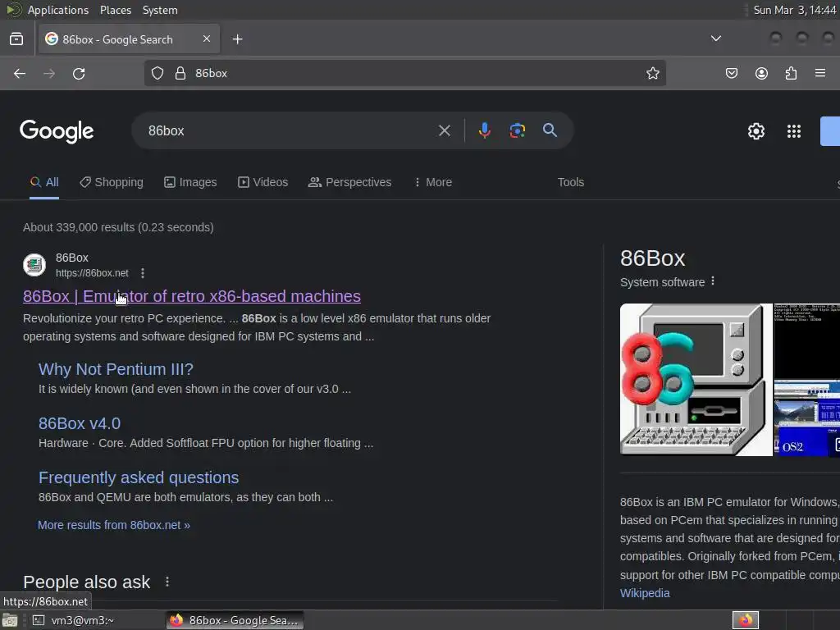840x630 pixels.
Task: Open More results from 86box.net
Action: [x=113, y=525]
